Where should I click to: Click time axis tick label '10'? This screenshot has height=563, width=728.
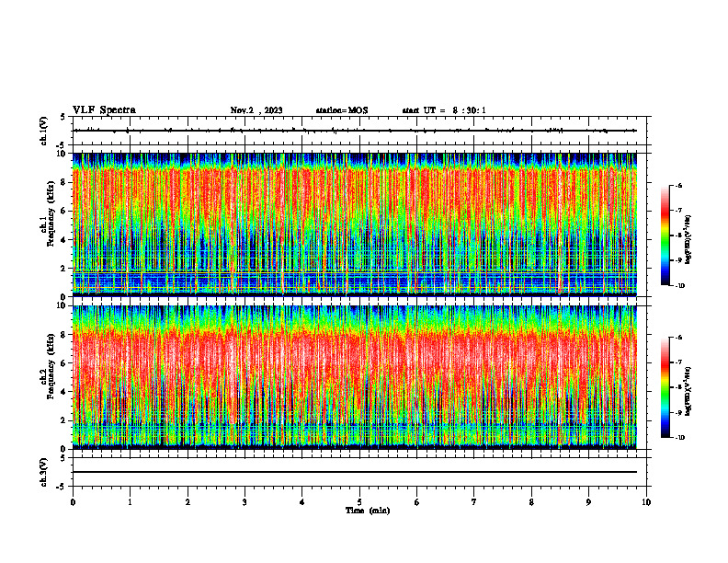[646, 502]
